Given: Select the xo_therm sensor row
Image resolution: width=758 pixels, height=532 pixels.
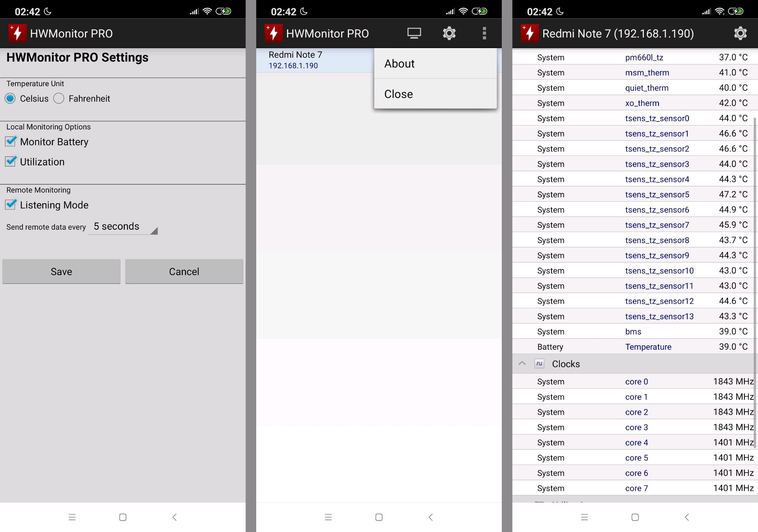Looking at the screenshot, I should pos(635,103).
